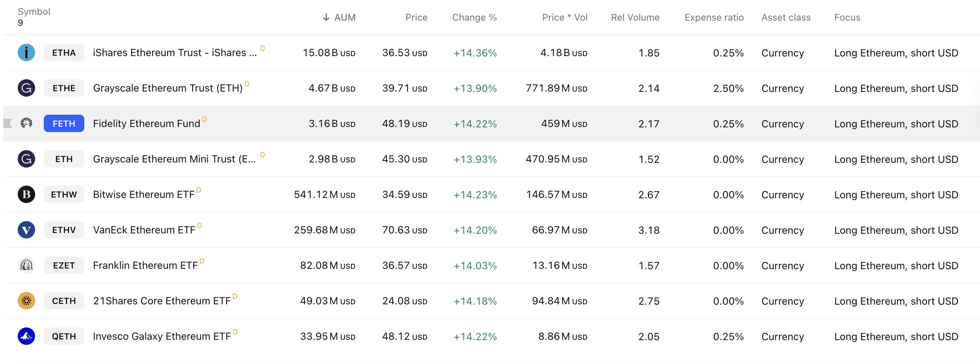Select the ETHW symbol badge
This screenshot has width=980, height=364.
coord(64,194)
